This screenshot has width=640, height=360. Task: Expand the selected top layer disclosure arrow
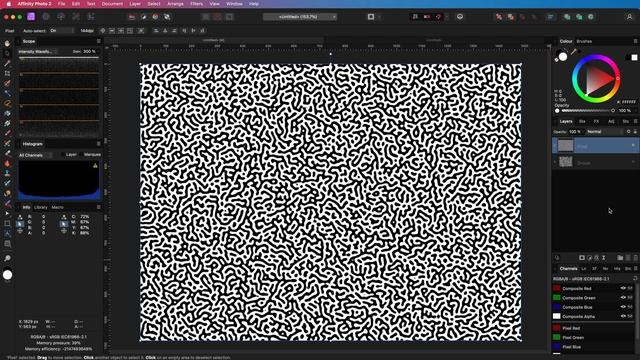tap(555, 145)
